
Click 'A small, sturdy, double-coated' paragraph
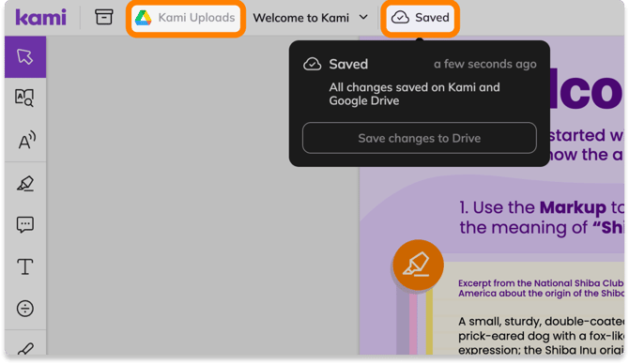(541, 336)
